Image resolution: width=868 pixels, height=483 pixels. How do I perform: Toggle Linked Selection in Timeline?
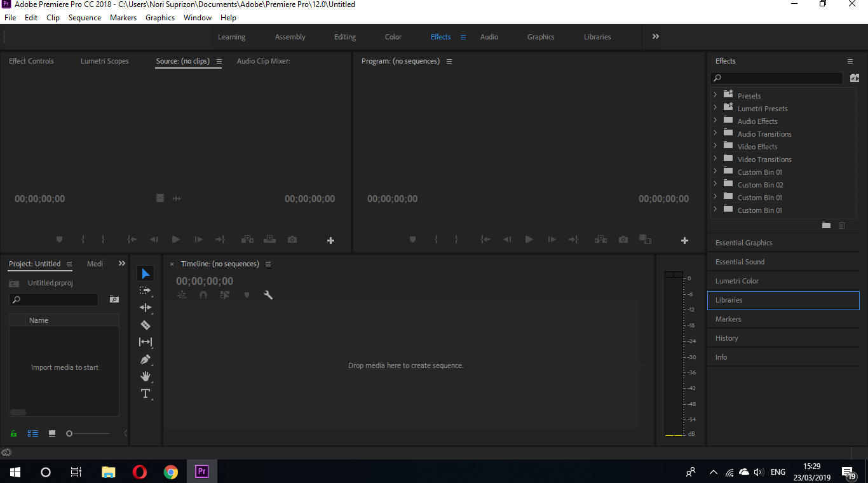(225, 295)
